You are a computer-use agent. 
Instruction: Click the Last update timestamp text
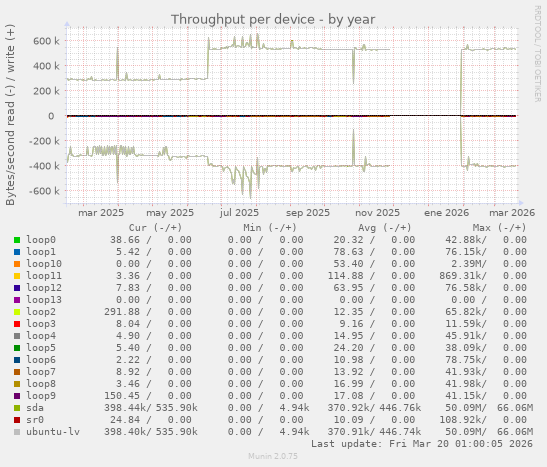click(x=422, y=444)
